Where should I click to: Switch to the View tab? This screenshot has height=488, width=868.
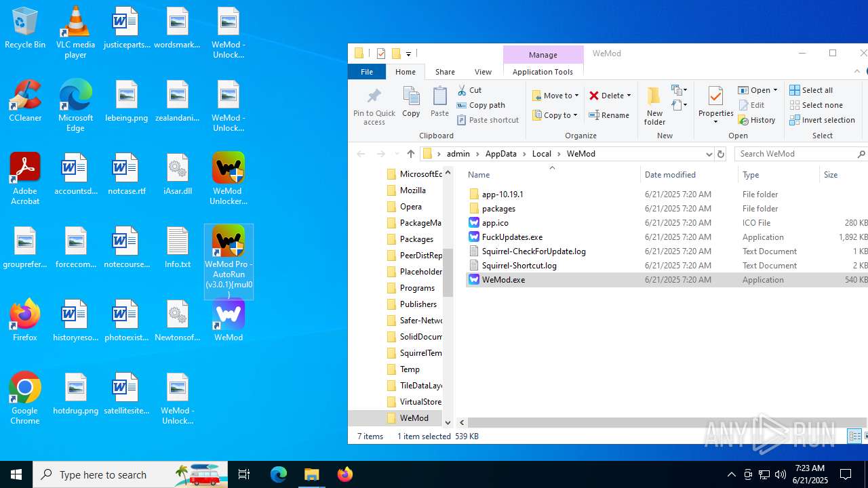[x=483, y=72]
